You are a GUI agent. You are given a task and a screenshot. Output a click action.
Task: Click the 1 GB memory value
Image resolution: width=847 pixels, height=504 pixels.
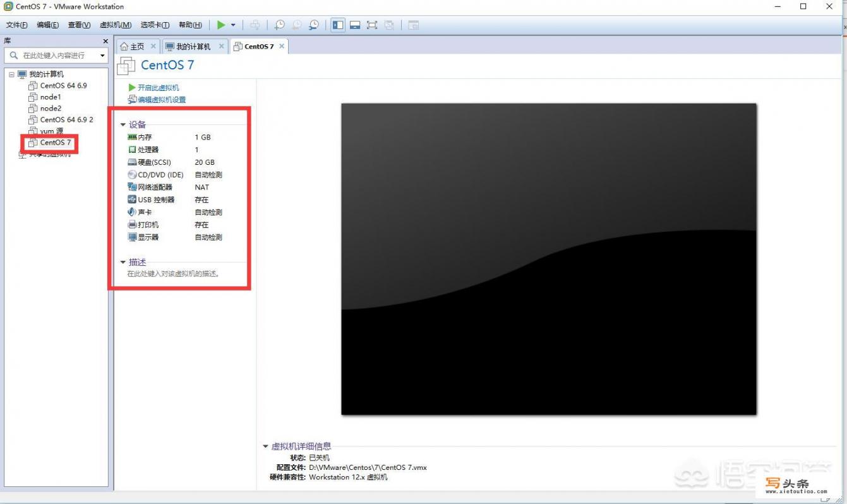point(202,137)
